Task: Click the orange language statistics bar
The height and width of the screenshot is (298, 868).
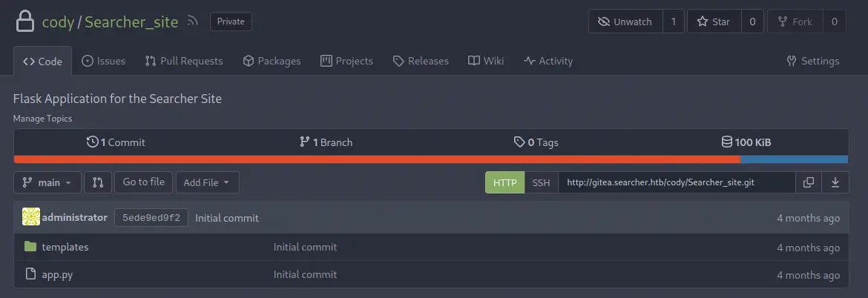Action: tap(377, 159)
